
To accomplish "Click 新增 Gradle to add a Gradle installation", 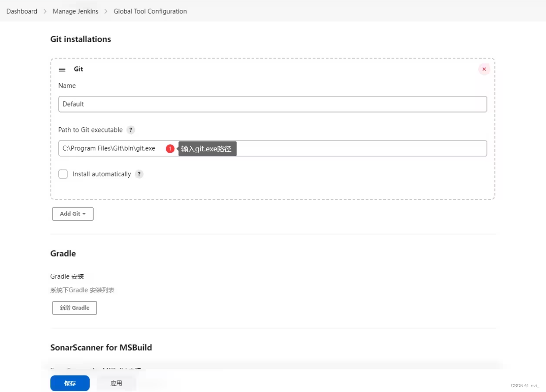I will [74, 307].
